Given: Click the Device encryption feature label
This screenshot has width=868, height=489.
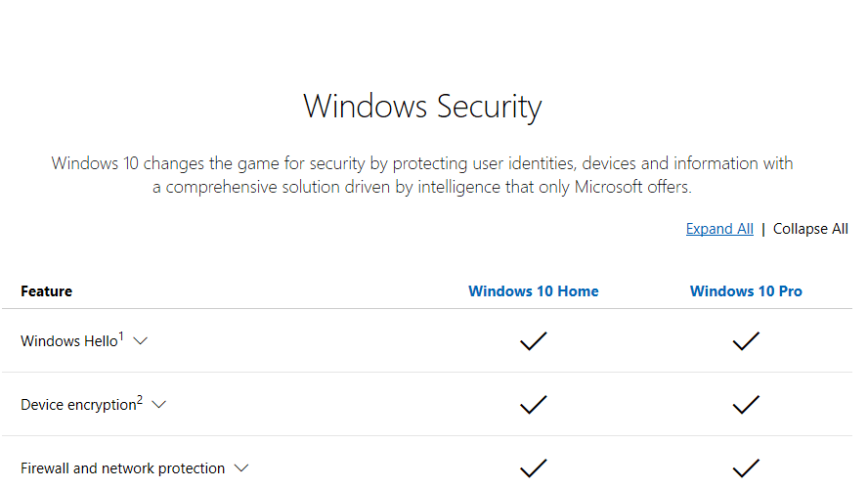Looking at the screenshot, I should (x=78, y=405).
